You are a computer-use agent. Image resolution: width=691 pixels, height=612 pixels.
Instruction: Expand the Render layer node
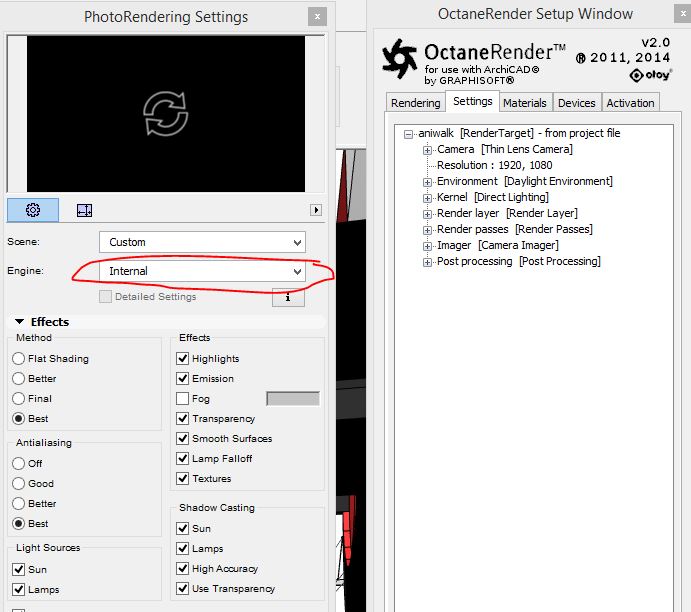click(x=427, y=214)
